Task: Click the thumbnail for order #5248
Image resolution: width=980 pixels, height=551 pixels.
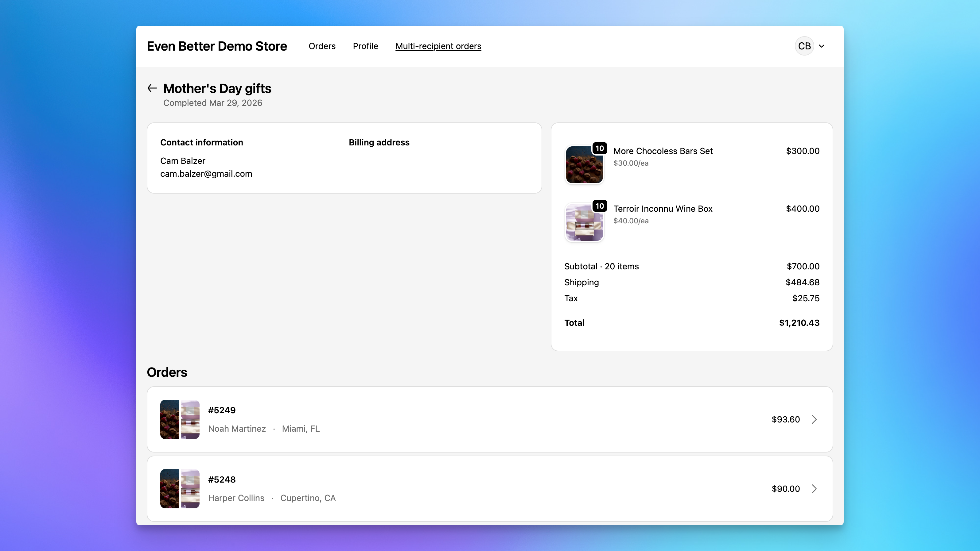Action: click(x=179, y=489)
